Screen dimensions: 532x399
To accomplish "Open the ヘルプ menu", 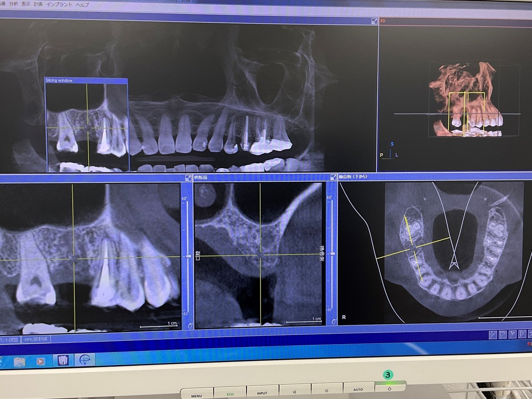I will 82,5.
